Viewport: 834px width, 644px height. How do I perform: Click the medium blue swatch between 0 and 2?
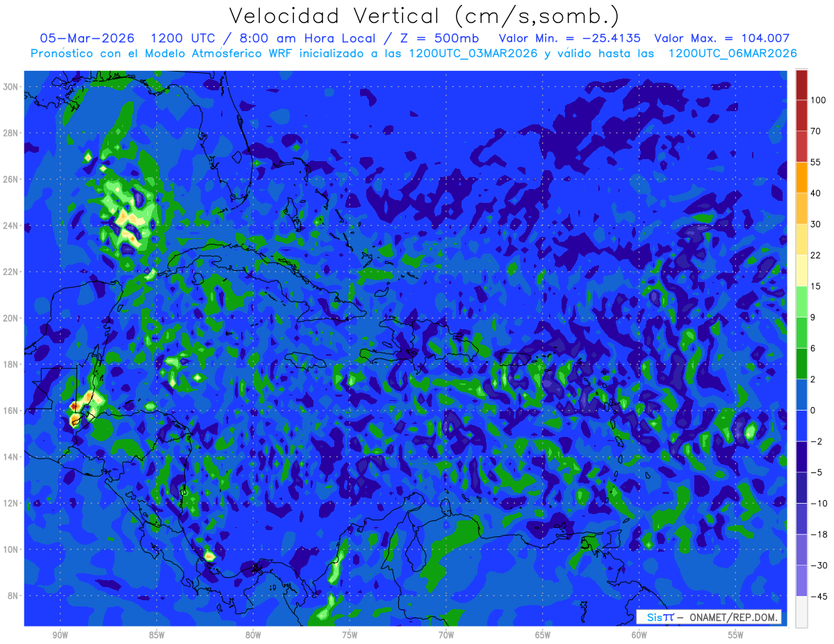[801, 395]
